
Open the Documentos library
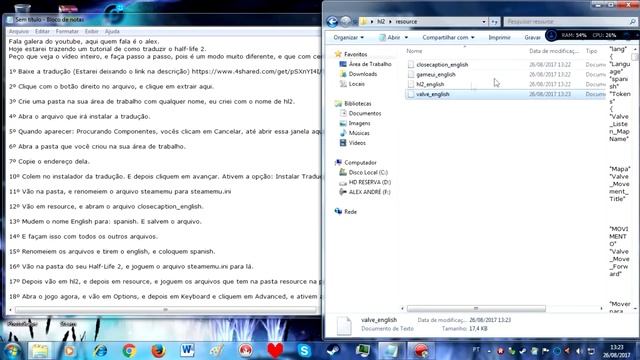364,113
